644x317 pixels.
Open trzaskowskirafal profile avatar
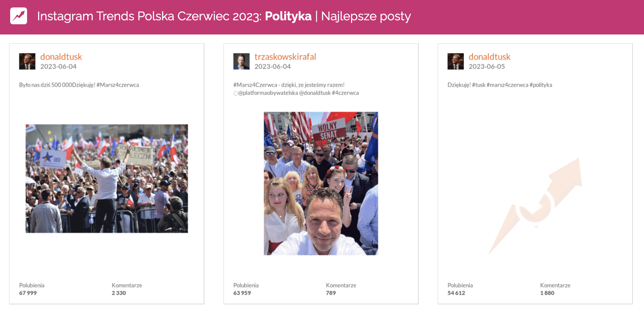coord(241,61)
